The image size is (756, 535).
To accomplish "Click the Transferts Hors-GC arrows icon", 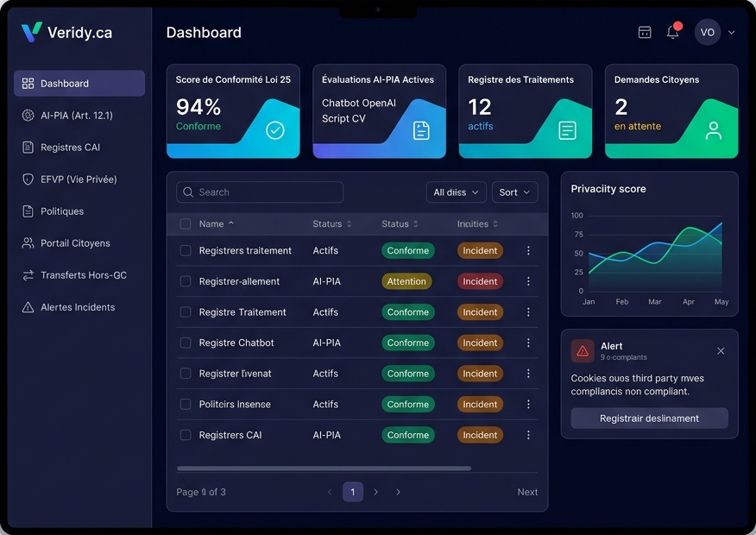I will click(28, 275).
